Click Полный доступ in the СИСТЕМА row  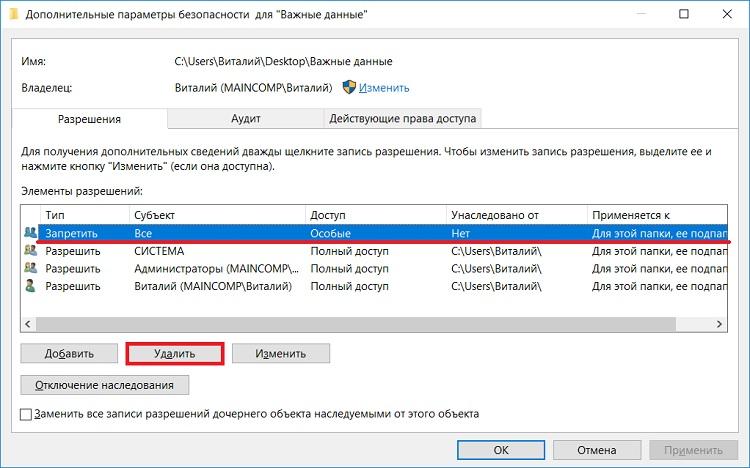tap(349, 251)
